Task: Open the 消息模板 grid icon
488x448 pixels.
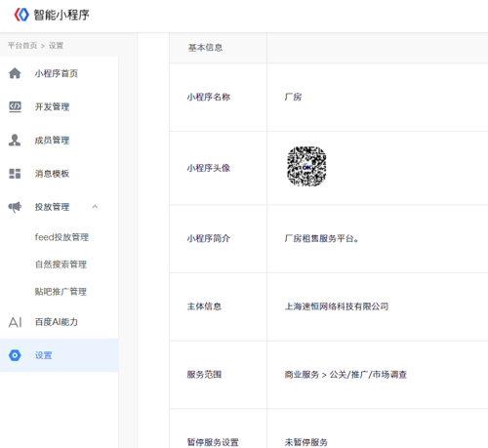Action: coord(15,174)
